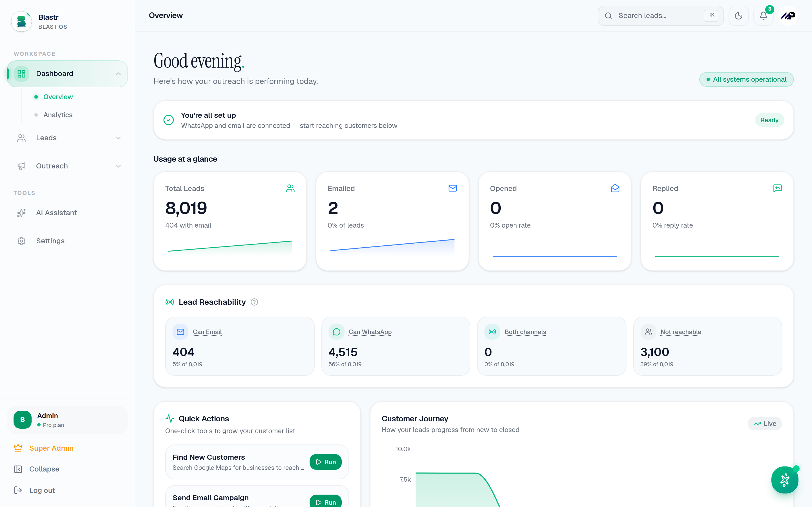Open the notifications bell
812x507 pixels.
click(x=763, y=16)
